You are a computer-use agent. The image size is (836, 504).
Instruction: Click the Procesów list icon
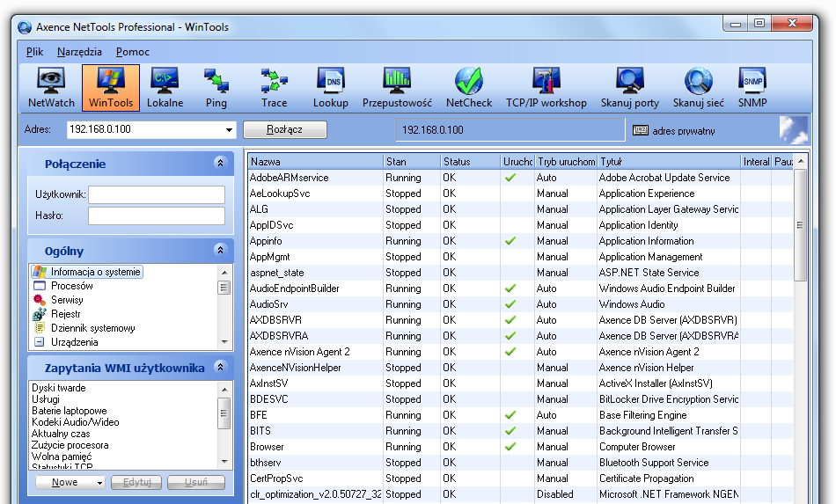[40, 286]
